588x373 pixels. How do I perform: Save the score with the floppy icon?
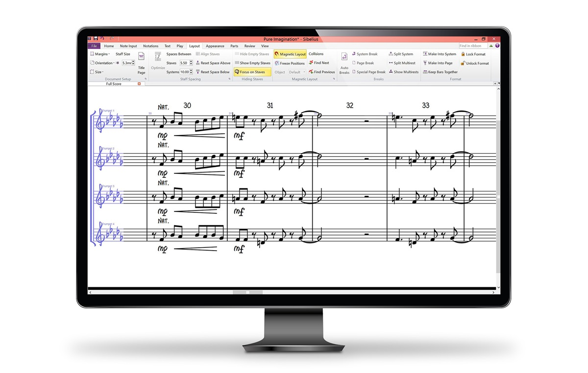(x=96, y=39)
